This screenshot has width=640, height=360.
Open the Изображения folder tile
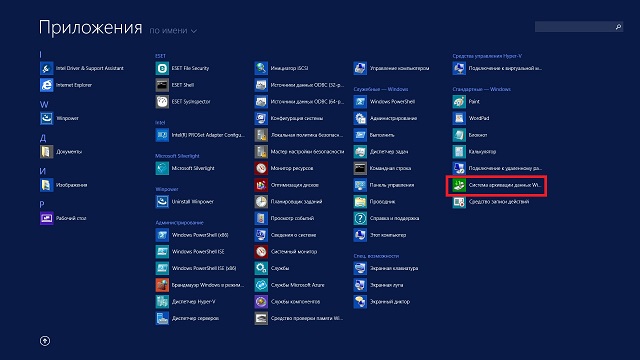point(64,185)
